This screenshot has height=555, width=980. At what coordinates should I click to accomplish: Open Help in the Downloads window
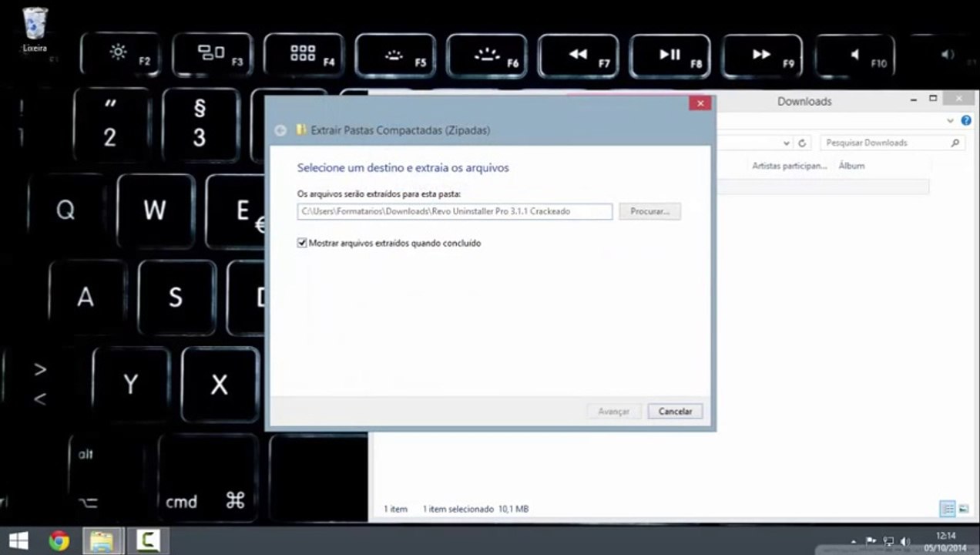[x=966, y=120]
